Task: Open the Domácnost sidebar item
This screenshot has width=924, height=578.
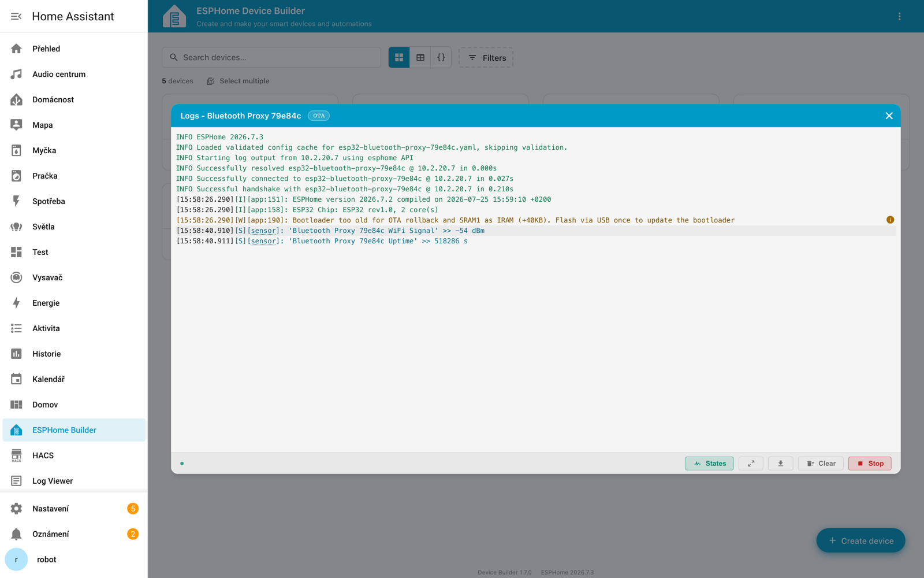Action: coord(74,99)
